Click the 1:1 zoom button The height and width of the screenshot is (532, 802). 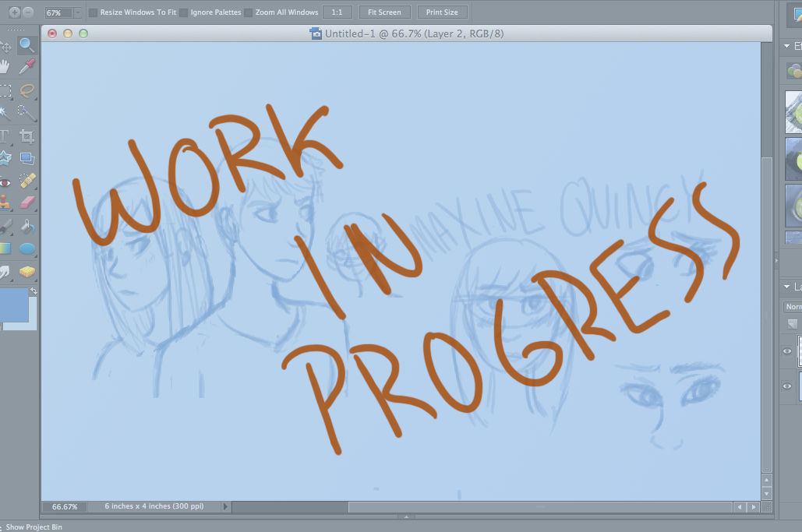(337, 12)
